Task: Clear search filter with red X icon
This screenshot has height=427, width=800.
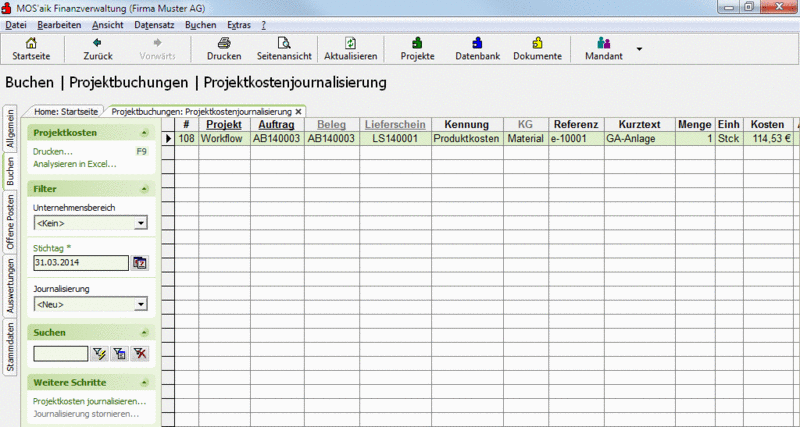Action: pyautogui.click(x=140, y=354)
